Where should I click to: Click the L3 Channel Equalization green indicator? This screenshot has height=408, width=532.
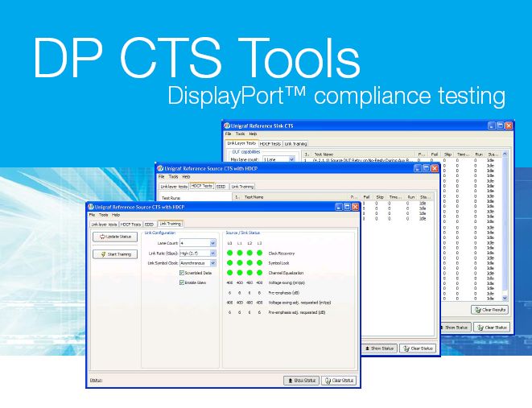click(x=259, y=273)
